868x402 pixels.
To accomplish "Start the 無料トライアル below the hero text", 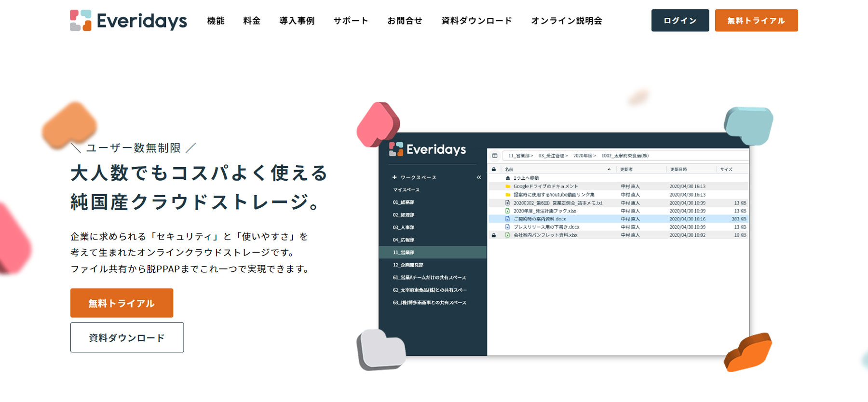I will point(122,303).
